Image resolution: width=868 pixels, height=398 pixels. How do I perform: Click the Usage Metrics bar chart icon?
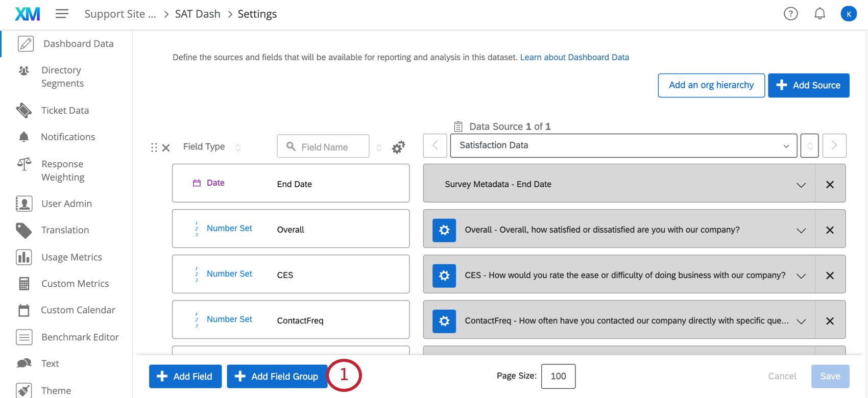pos(24,257)
